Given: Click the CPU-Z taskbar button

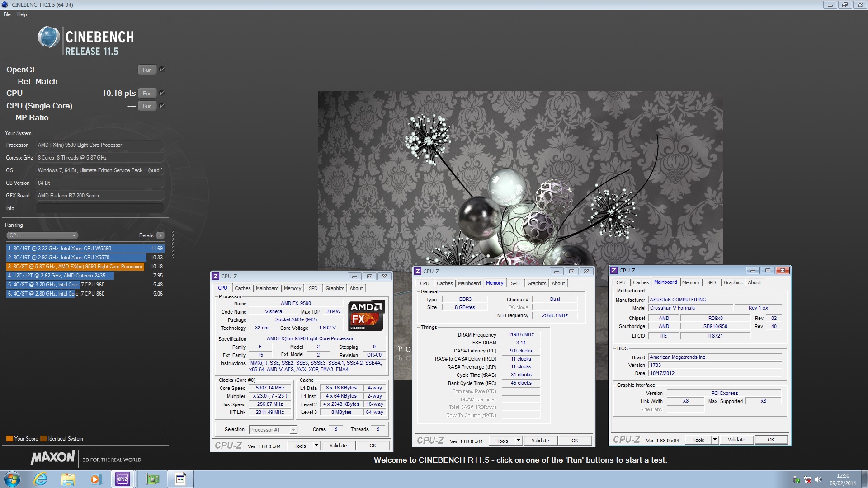Looking at the screenshot, I should (123, 479).
